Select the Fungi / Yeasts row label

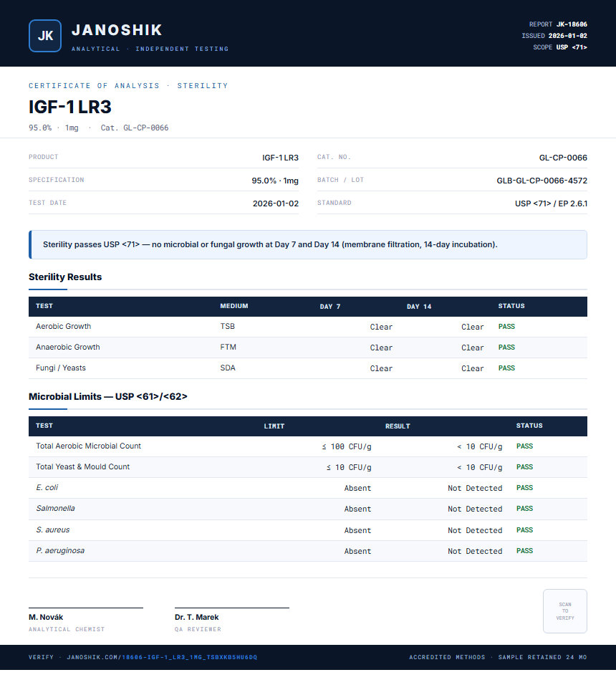point(61,368)
